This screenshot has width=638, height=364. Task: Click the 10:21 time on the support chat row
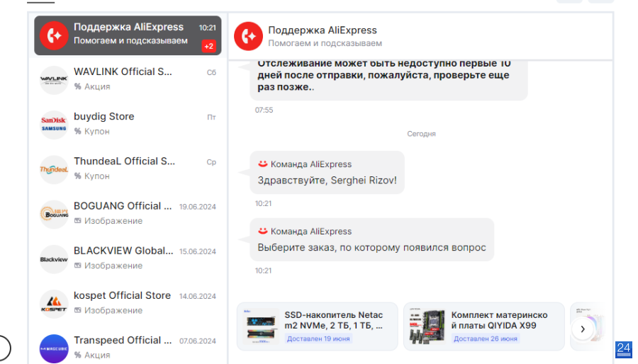[207, 28]
